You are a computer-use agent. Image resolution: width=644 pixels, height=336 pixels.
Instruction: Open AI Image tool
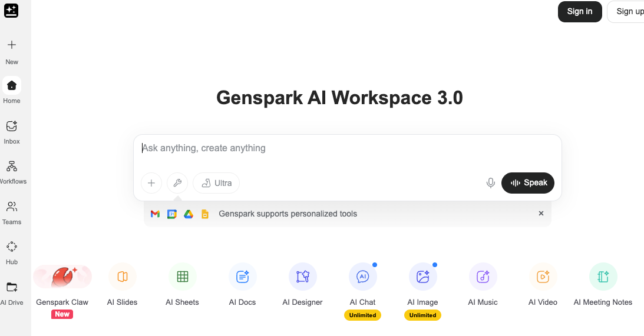point(422,285)
